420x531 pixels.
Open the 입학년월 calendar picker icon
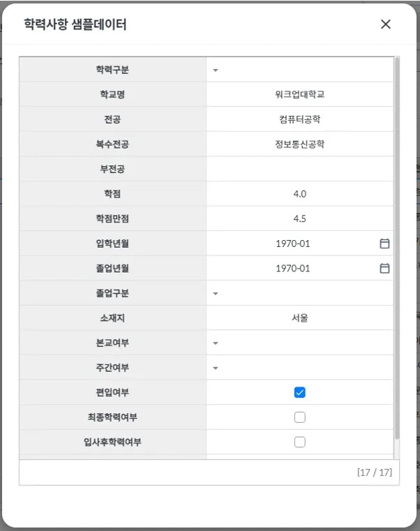[384, 244]
